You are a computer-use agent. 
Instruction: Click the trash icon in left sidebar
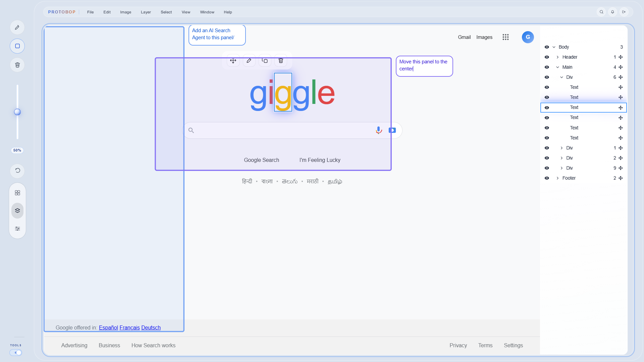coord(17,65)
